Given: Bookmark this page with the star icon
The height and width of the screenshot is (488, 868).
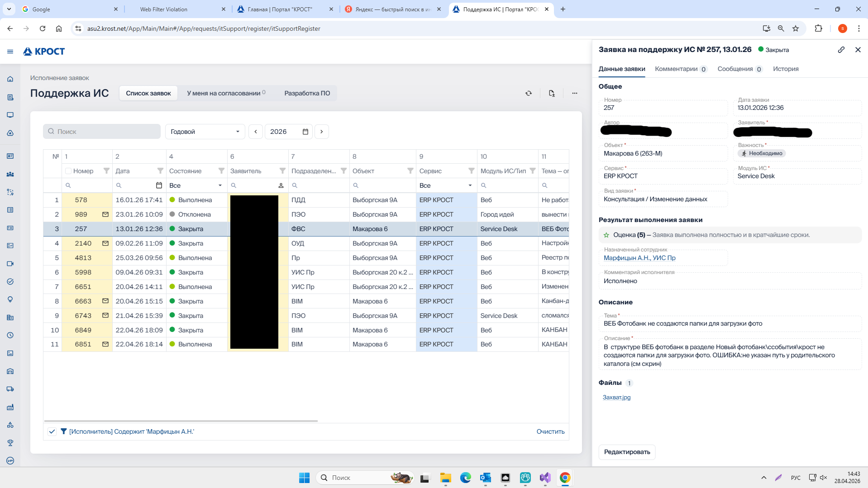Looking at the screenshot, I should [x=795, y=28].
